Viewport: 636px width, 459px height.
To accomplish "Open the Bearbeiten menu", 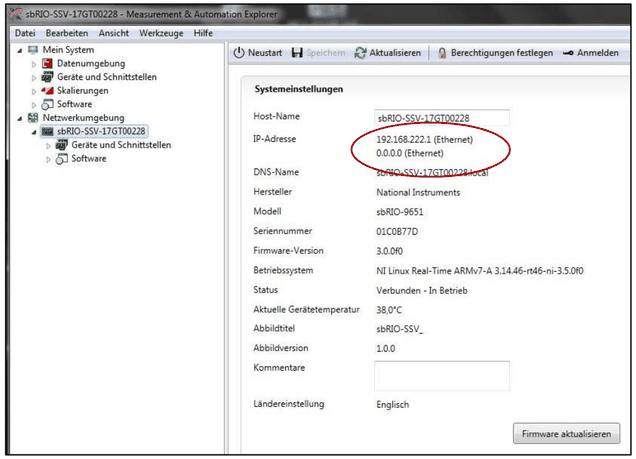I will coord(67,33).
